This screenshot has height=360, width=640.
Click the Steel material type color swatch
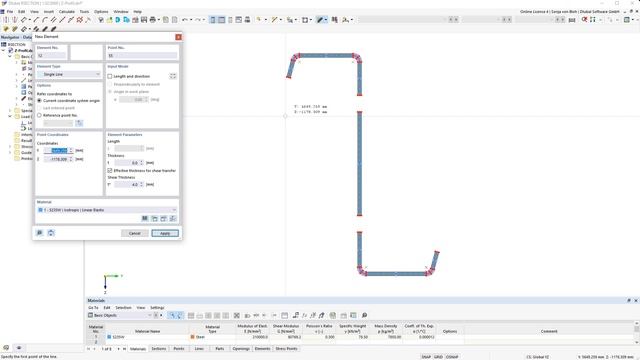tap(193, 337)
